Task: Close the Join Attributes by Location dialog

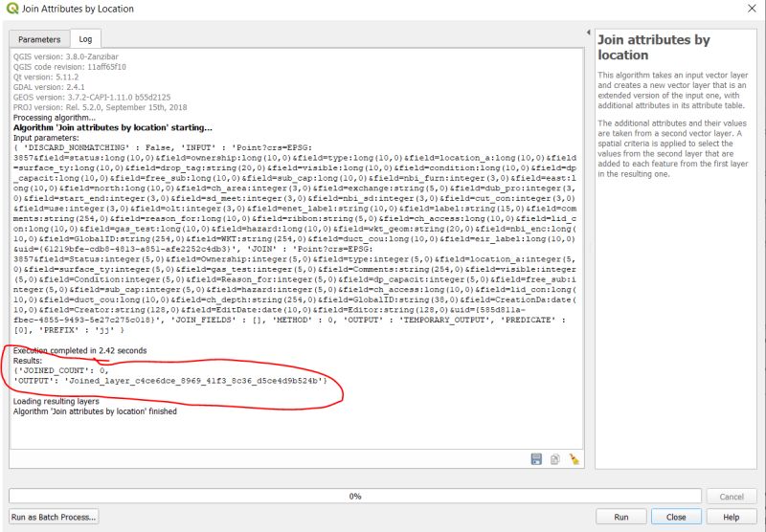Action: [x=752, y=9]
